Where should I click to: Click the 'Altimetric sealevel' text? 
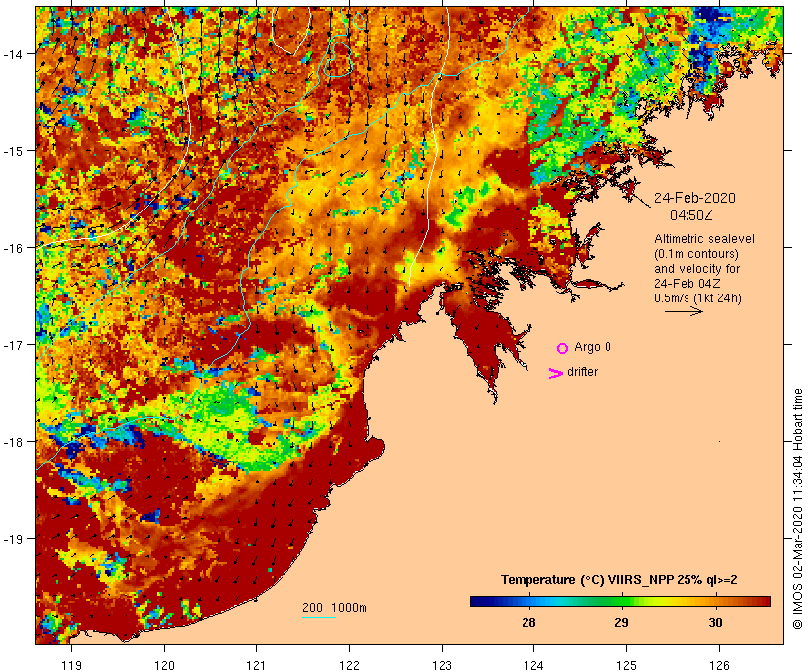[704, 239]
